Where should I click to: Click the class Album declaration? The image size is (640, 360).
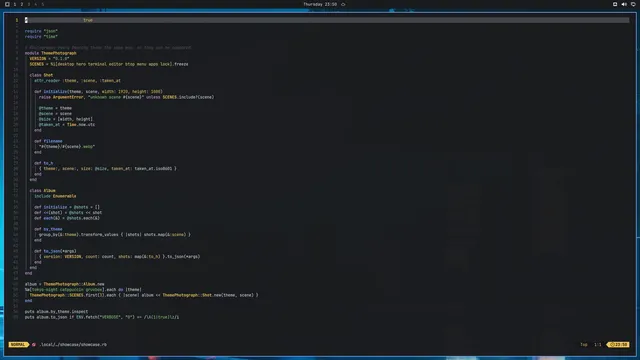42,191
